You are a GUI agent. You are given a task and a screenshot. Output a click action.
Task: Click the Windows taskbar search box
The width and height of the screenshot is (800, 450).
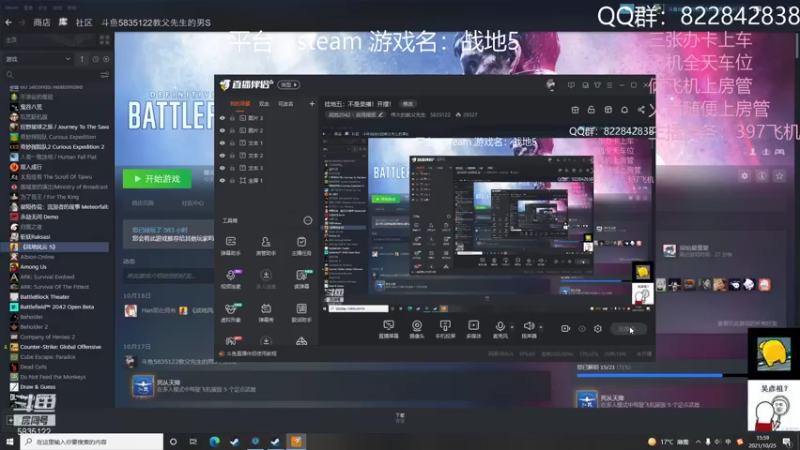[x=92, y=441]
